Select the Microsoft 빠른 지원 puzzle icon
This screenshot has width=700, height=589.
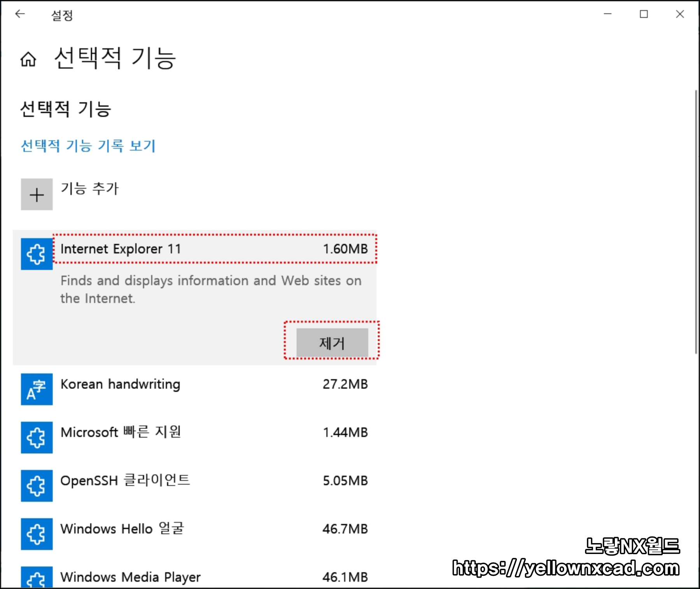[x=37, y=438]
